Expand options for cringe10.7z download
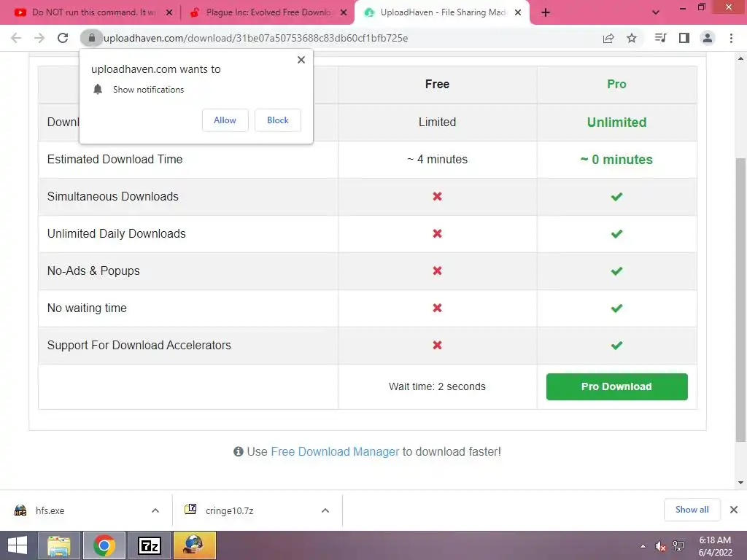Image resolution: width=747 pixels, height=560 pixels. [x=325, y=510]
